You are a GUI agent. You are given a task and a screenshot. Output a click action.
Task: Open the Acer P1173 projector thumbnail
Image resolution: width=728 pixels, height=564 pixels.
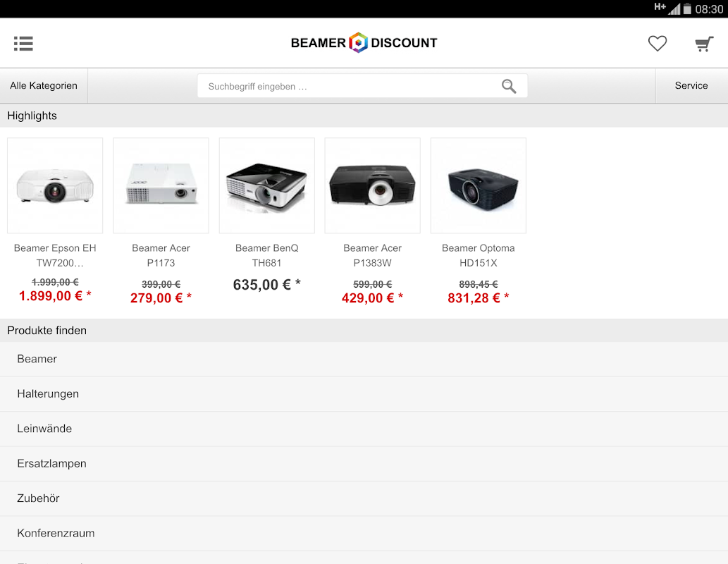[161, 185]
